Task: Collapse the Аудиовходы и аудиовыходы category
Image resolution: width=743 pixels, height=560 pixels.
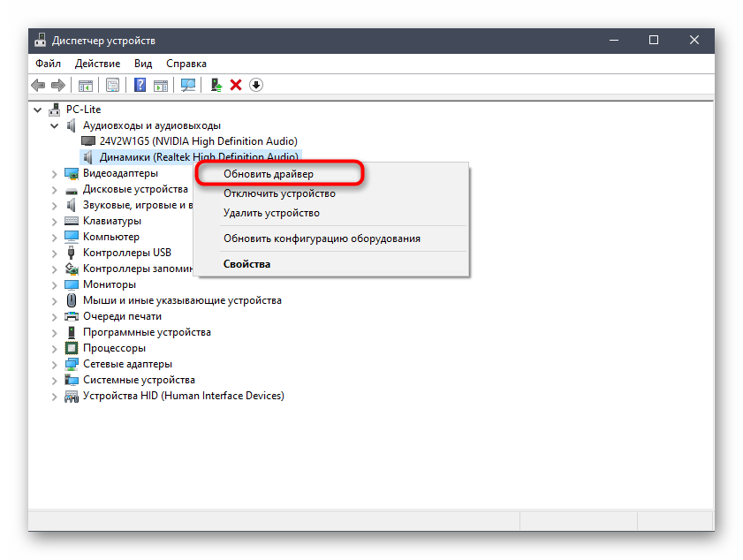Action: pos(55,125)
